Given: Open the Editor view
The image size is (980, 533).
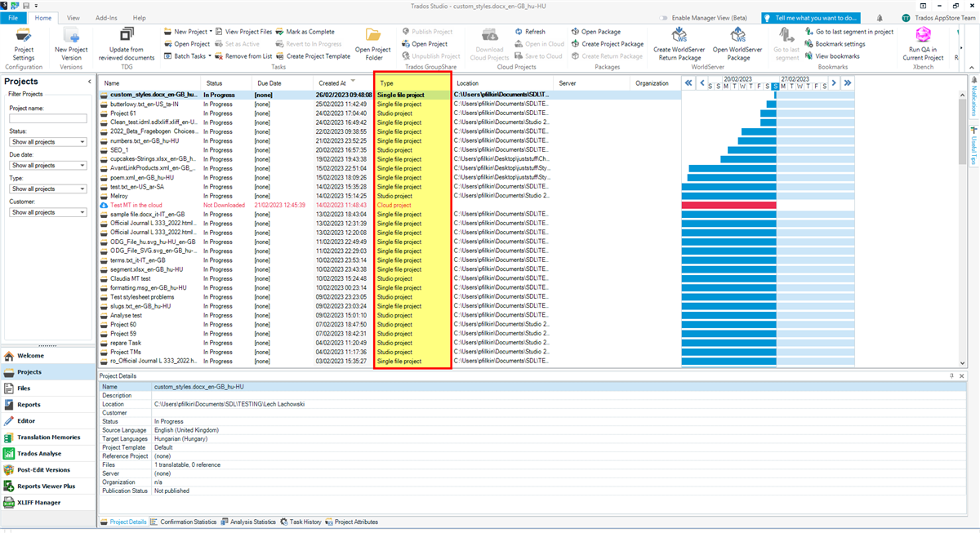Looking at the screenshot, I should (47, 421).
